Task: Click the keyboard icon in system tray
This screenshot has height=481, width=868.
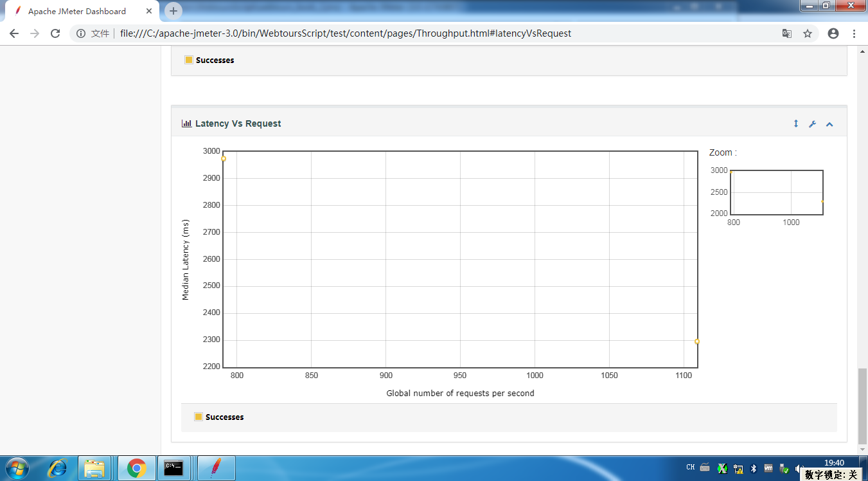Action: [x=704, y=467]
